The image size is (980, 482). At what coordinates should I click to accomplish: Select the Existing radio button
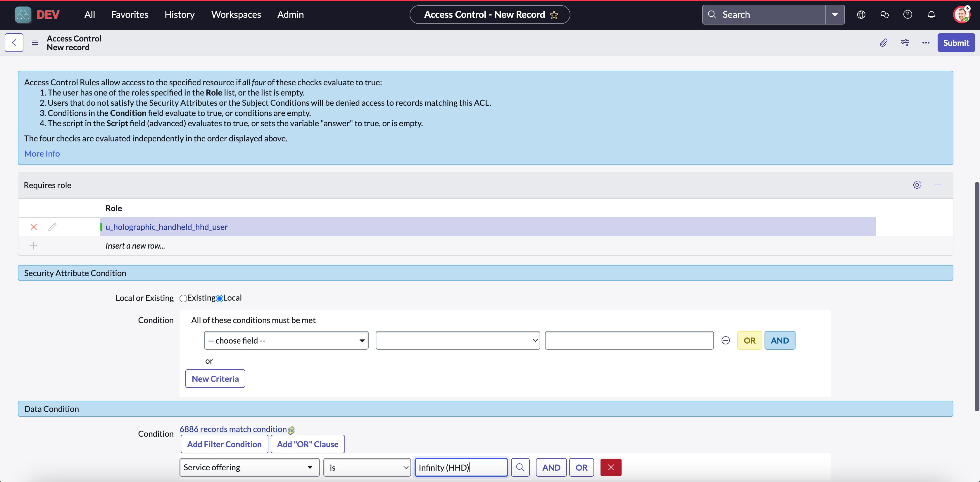[183, 298]
